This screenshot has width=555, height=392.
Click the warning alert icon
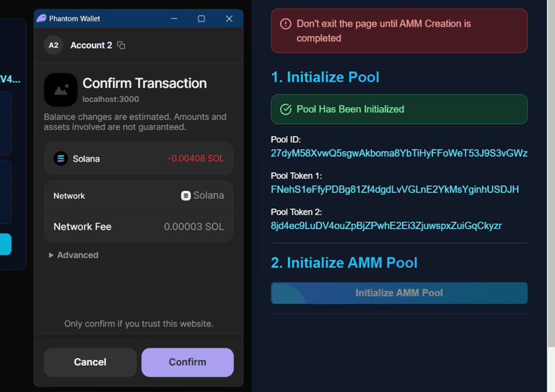pyautogui.click(x=286, y=24)
